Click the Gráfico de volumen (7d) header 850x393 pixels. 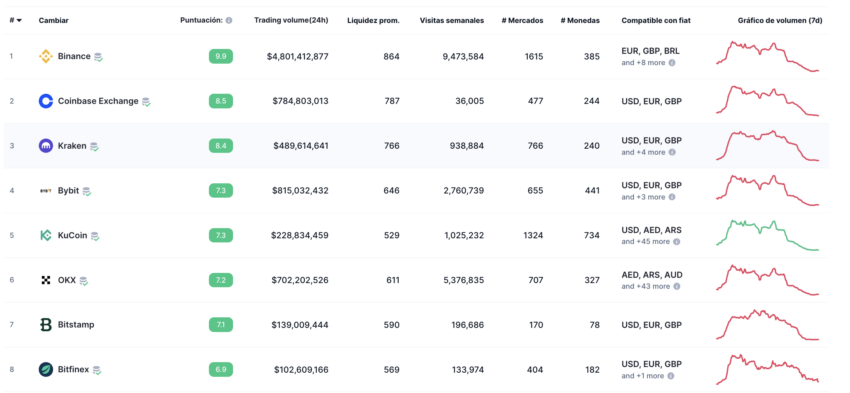click(780, 21)
